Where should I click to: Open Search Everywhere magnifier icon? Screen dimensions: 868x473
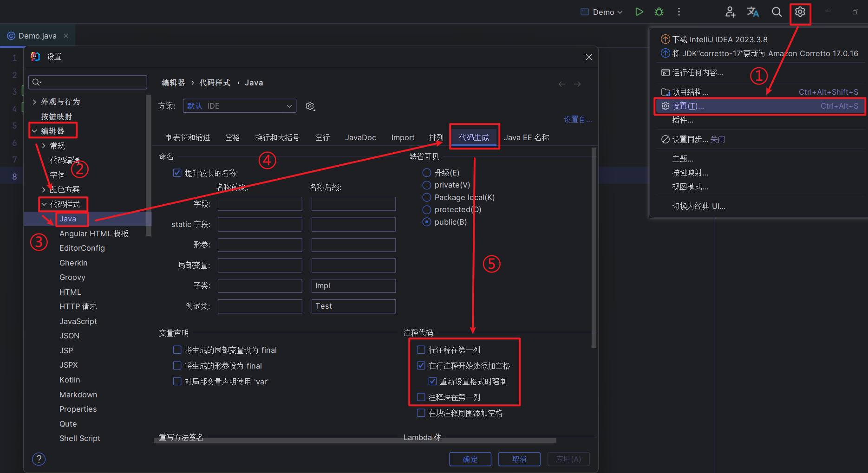777,12
